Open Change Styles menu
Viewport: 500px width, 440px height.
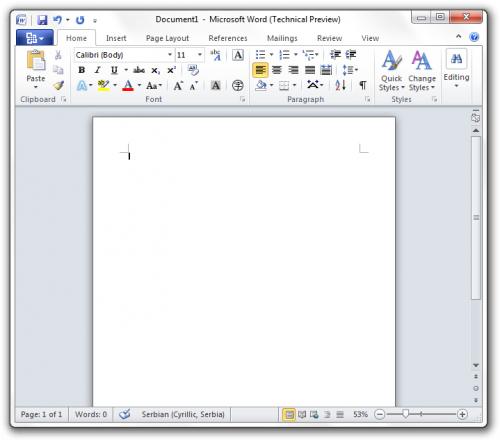point(422,71)
